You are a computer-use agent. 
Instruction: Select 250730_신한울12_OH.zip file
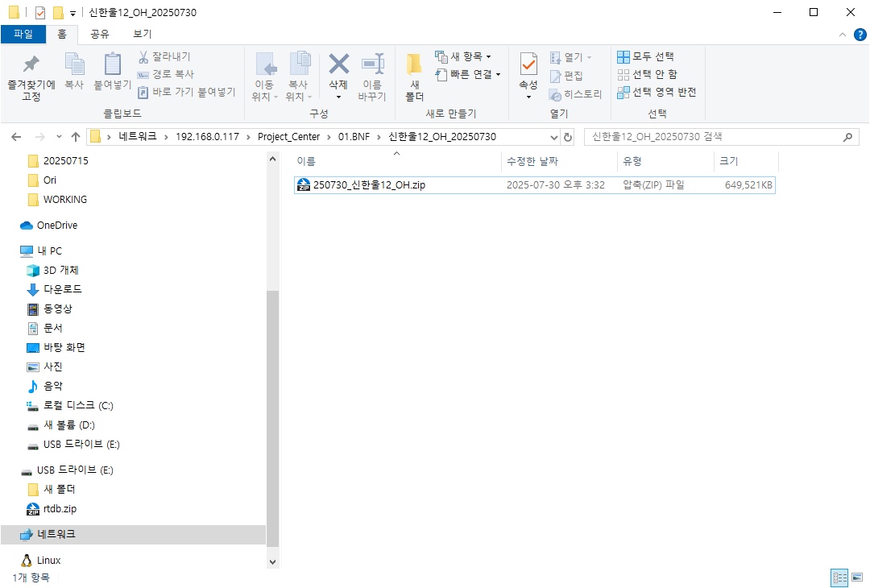point(369,185)
